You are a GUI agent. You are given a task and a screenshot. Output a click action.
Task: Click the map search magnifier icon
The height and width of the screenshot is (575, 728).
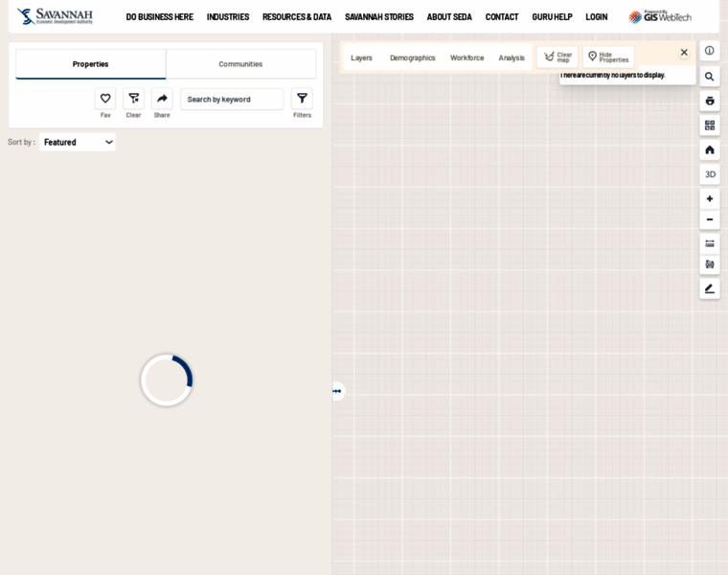click(x=710, y=77)
